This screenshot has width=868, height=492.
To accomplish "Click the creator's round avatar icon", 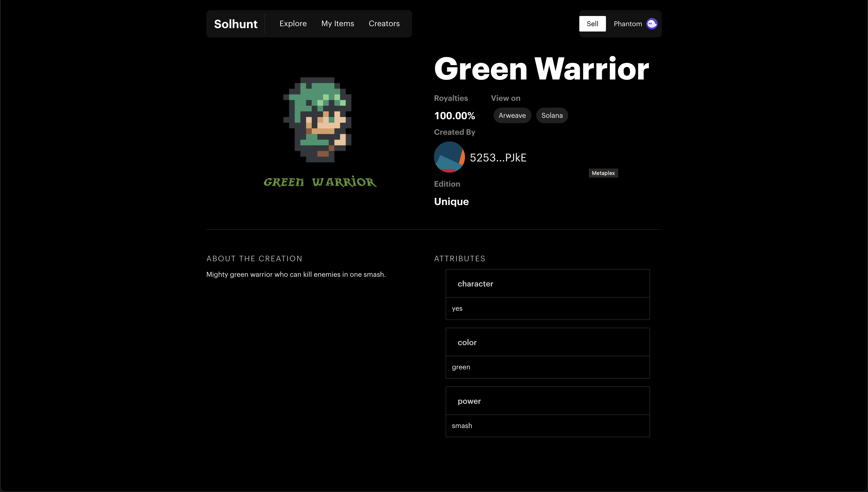I will pos(449,157).
